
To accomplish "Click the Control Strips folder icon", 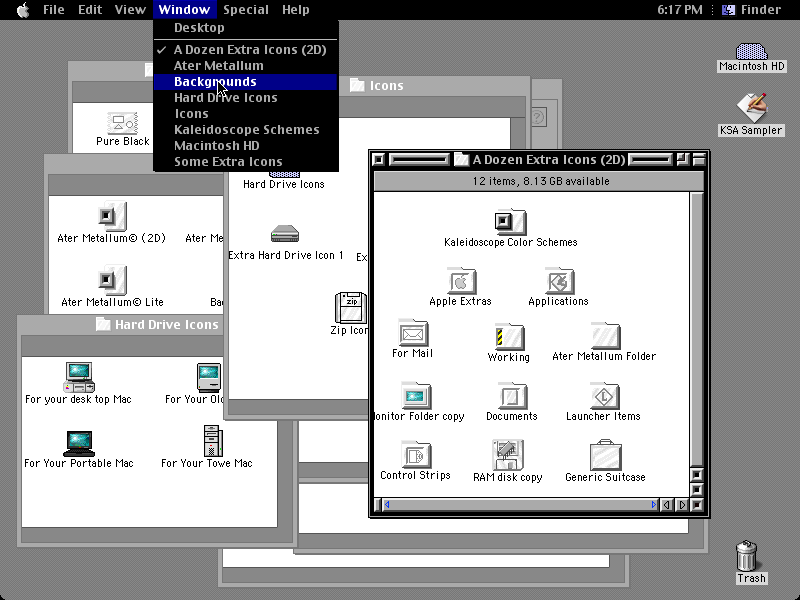I will pos(416,455).
